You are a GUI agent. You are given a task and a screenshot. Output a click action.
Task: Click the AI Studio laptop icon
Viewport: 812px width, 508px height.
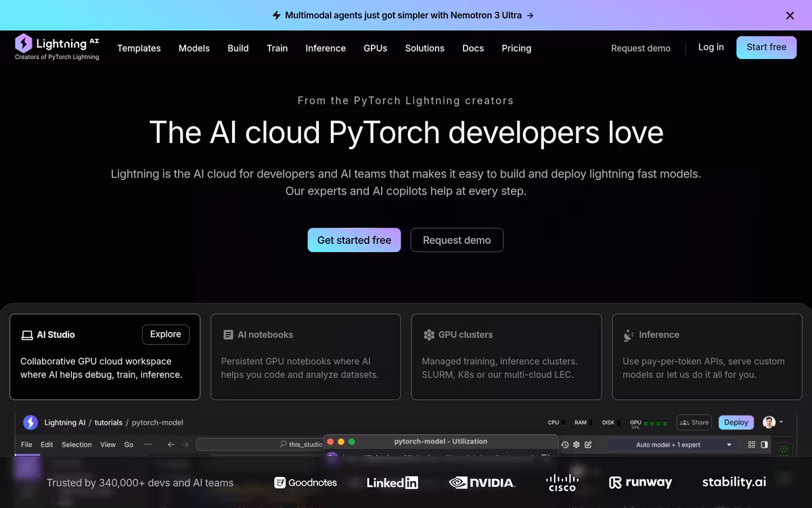(27, 335)
